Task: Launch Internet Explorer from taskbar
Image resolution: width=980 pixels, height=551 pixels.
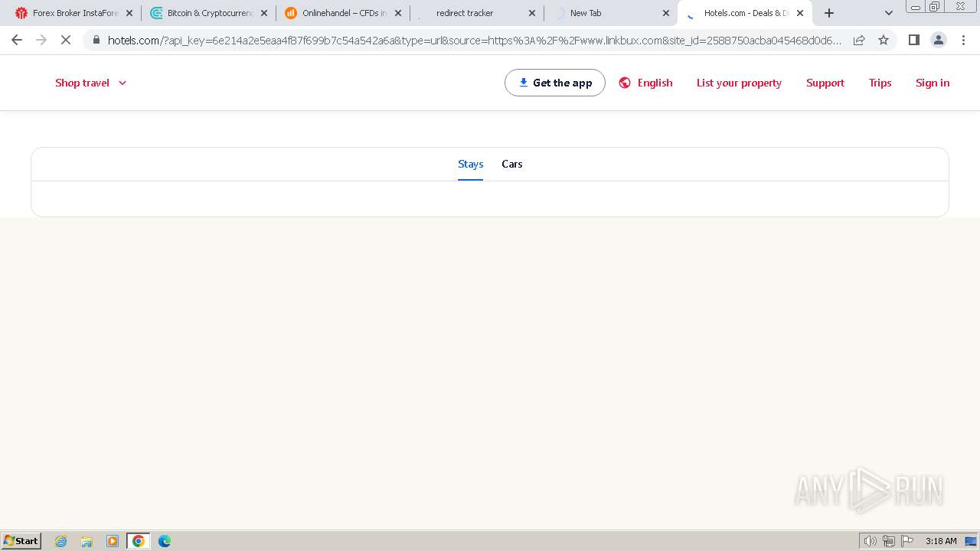Action: coord(61,541)
